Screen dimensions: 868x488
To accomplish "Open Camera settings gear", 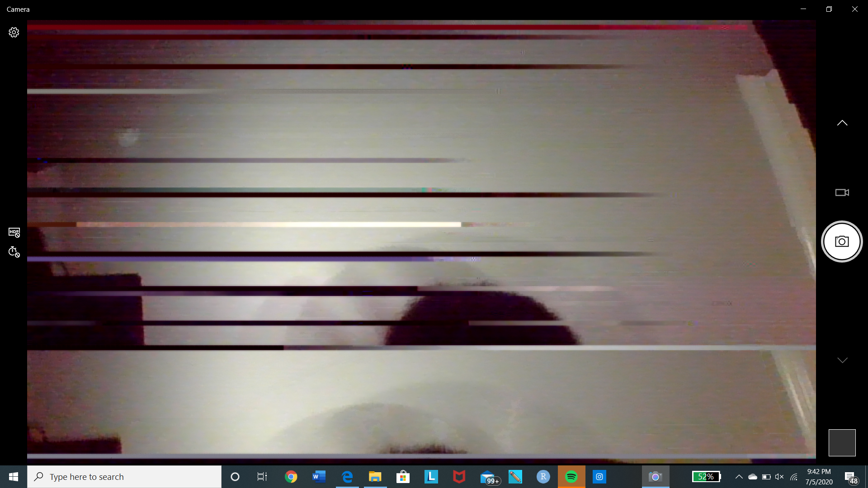I will coord(14,33).
